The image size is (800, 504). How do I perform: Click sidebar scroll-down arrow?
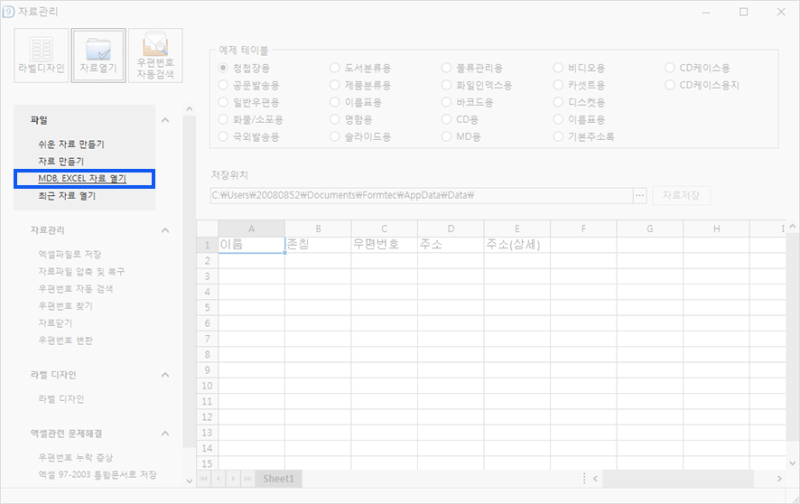click(189, 481)
